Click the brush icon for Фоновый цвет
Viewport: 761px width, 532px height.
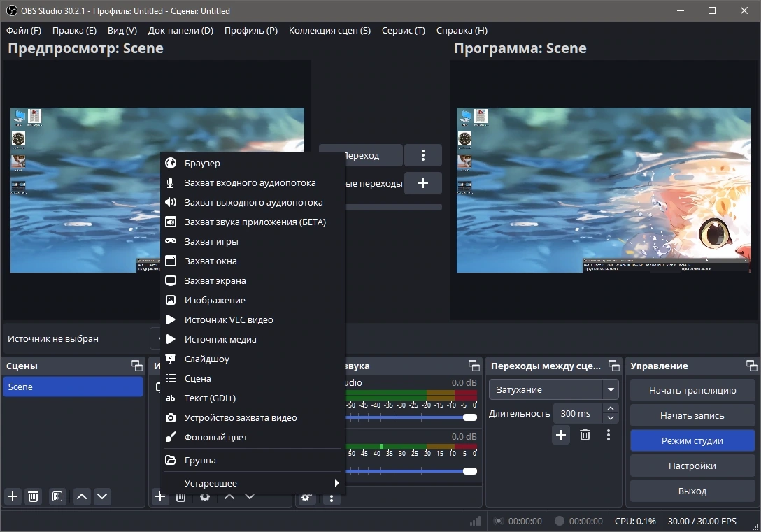[x=171, y=437]
